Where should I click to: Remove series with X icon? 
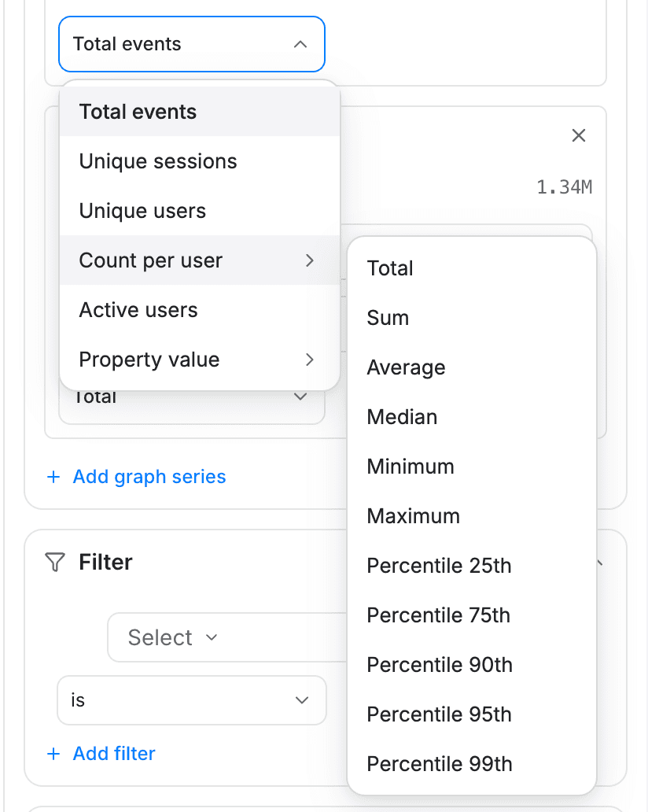[x=579, y=135]
